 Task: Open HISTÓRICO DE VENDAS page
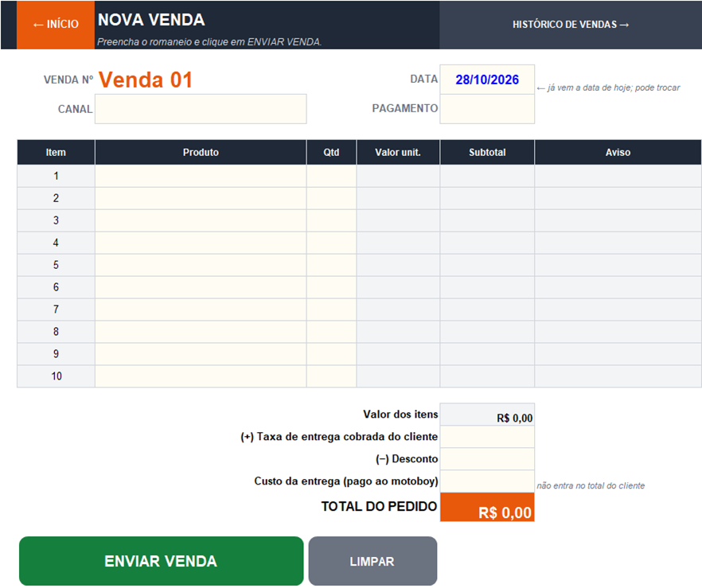[x=571, y=25]
